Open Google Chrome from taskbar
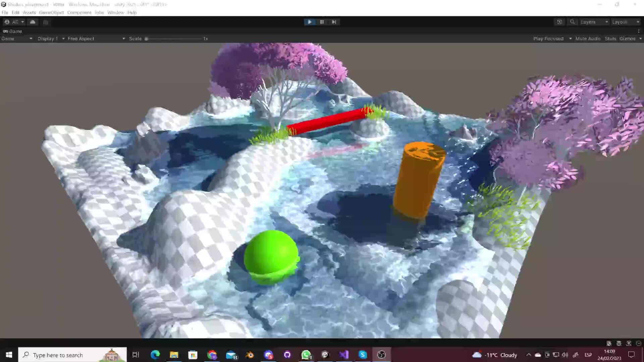 [212, 355]
